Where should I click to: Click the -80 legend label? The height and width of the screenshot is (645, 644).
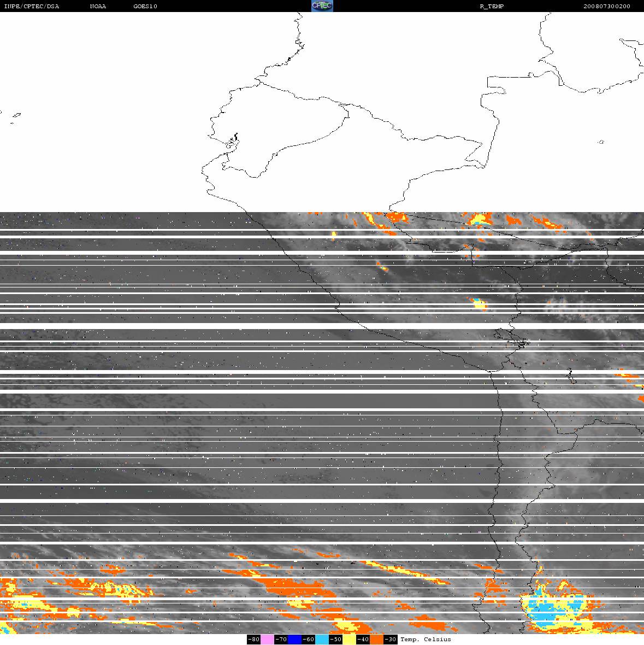point(253,639)
